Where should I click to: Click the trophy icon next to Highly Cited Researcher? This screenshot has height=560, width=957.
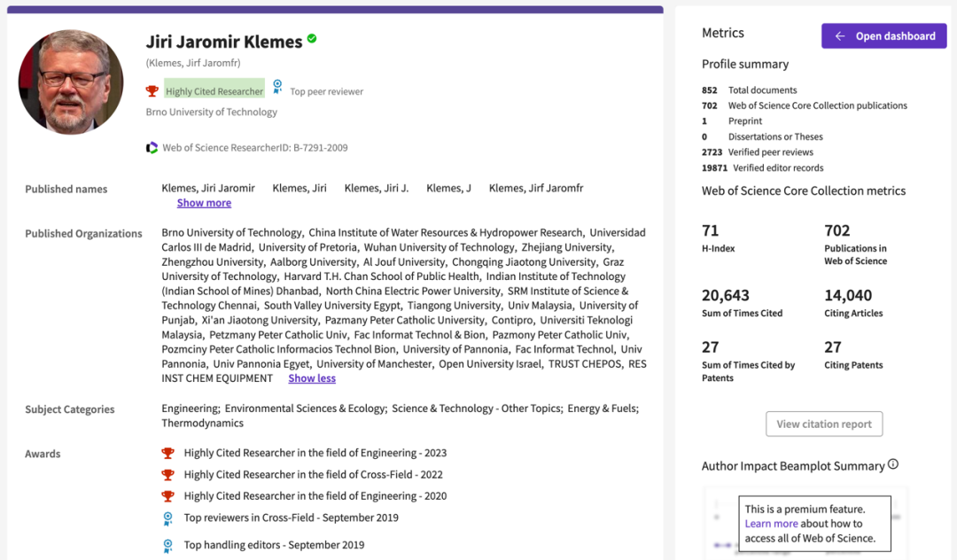(x=152, y=91)
